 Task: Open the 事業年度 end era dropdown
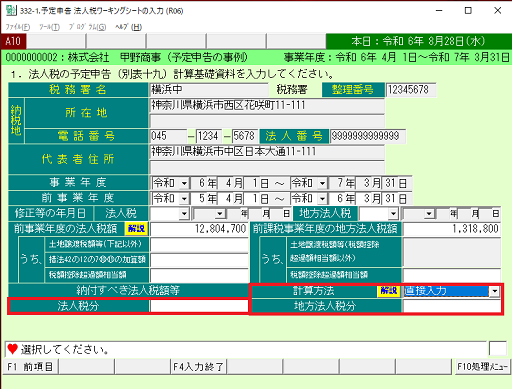tap(322, 183)
